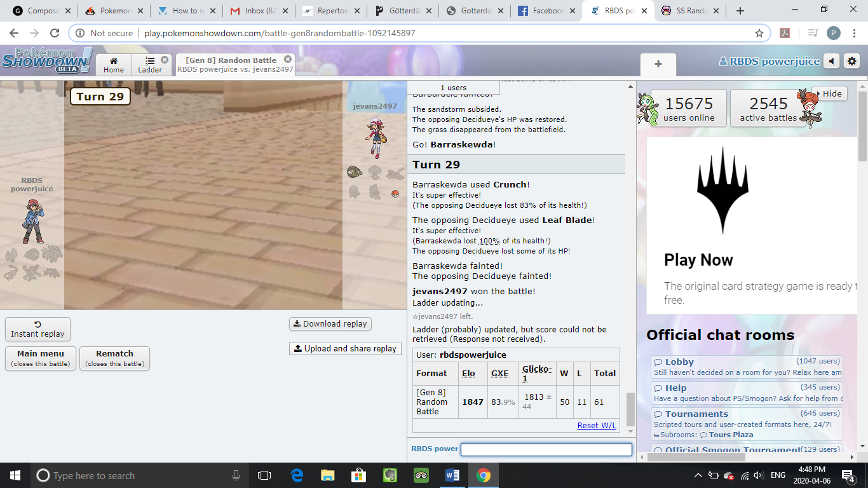Click Download replay button
Screen dimensions: 868x488
click(x=330, y=323)
